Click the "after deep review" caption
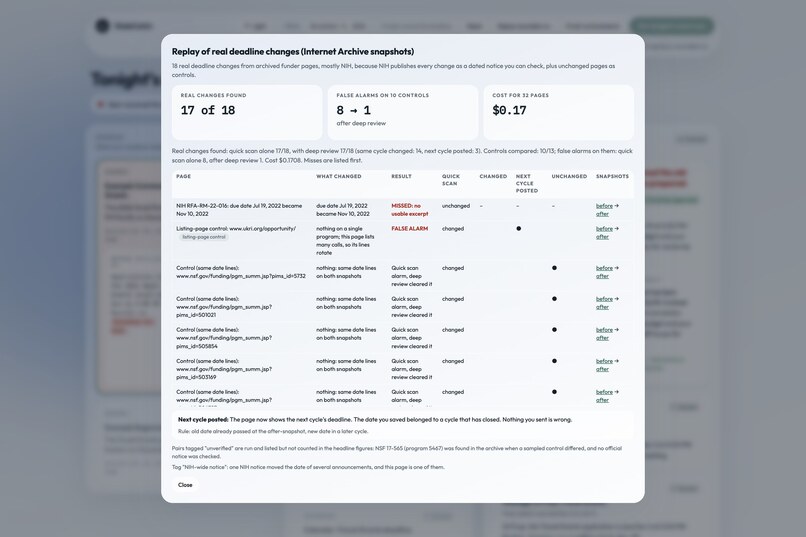This screenshot has width=806, height=537. (x=361, y=123)
